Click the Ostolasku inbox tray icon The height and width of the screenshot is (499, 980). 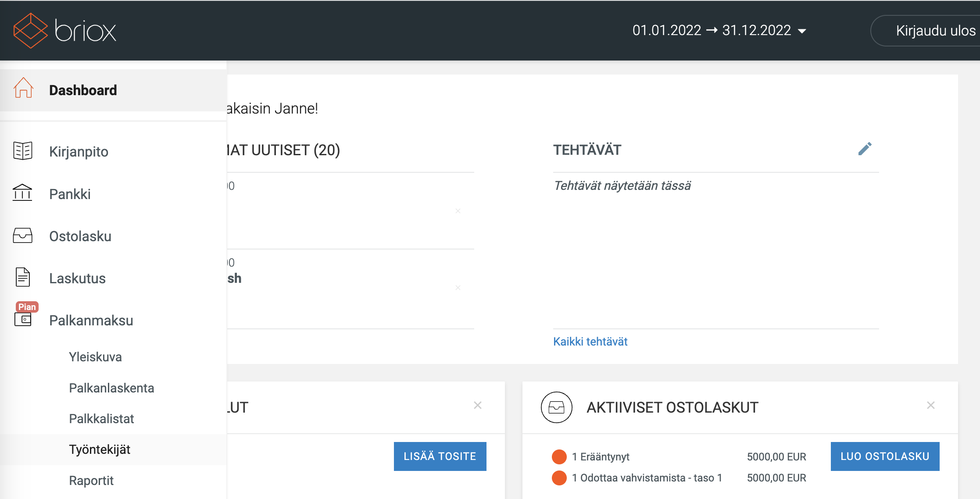pos(23,235)
